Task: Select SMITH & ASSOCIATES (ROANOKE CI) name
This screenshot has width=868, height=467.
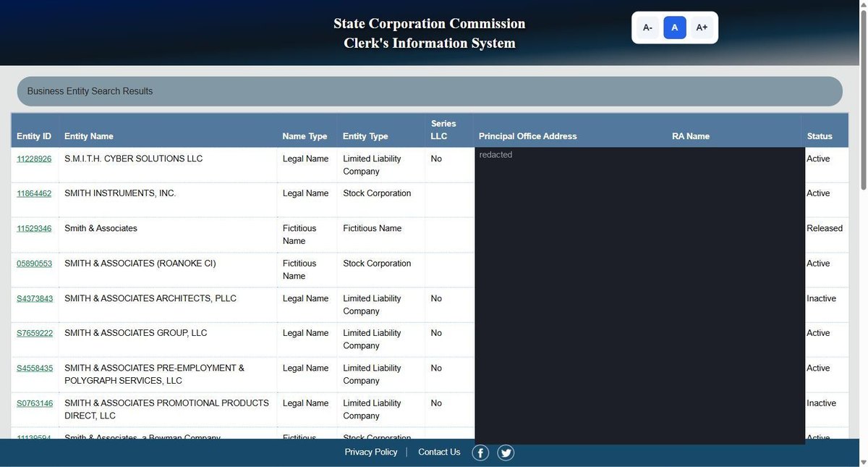Action: (140, 264)
